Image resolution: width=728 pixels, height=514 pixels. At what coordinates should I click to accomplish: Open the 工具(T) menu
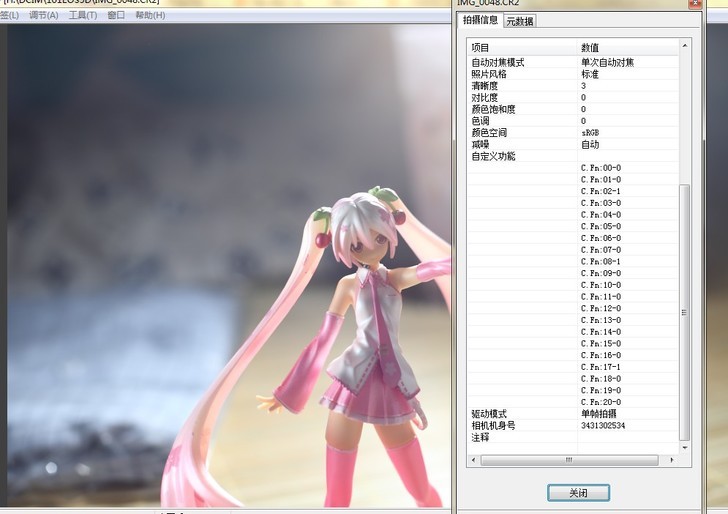point(83,15)
